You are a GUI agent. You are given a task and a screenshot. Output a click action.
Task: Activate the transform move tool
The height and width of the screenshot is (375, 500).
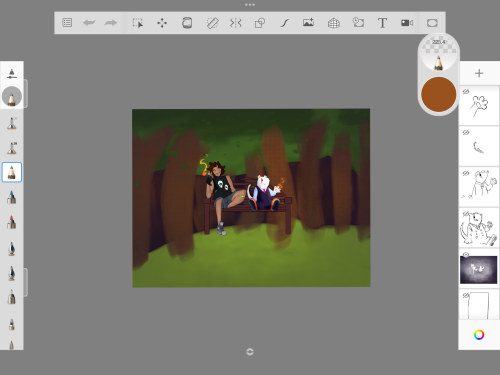pos(162,23)
